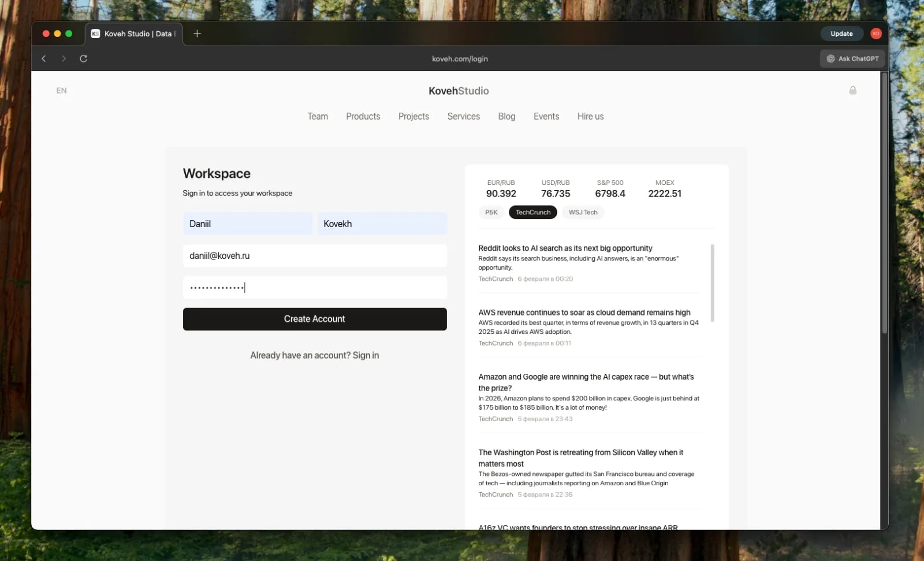This screenshot has height=561, width=924.
Task: Click the Already have an account Sign in link
Action: (x=314, y=355)
